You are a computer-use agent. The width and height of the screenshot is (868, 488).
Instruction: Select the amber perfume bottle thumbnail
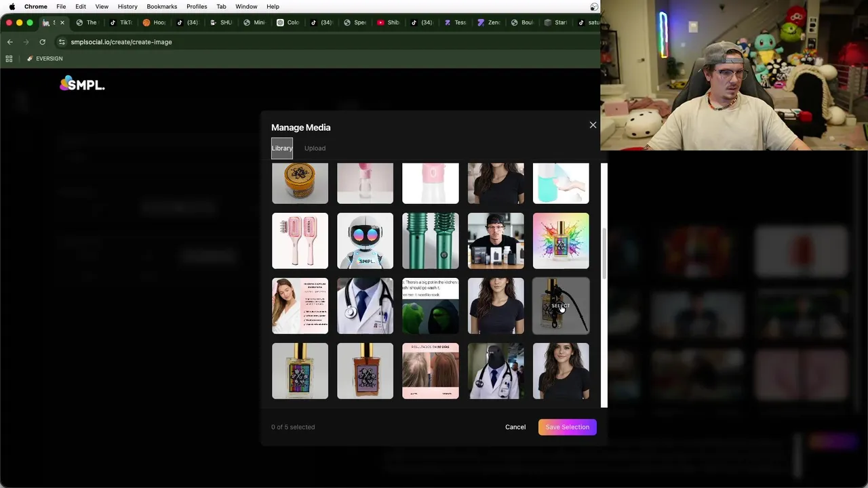click(x=365, y=371)
